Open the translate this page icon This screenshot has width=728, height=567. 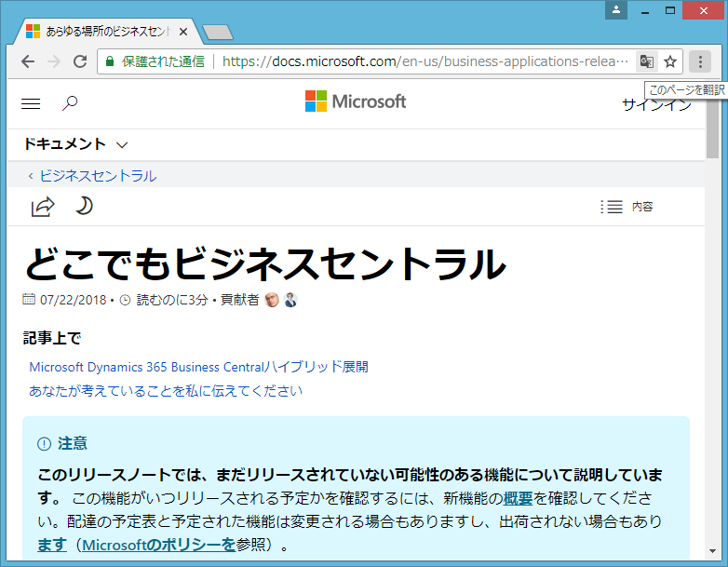(647, 61)
